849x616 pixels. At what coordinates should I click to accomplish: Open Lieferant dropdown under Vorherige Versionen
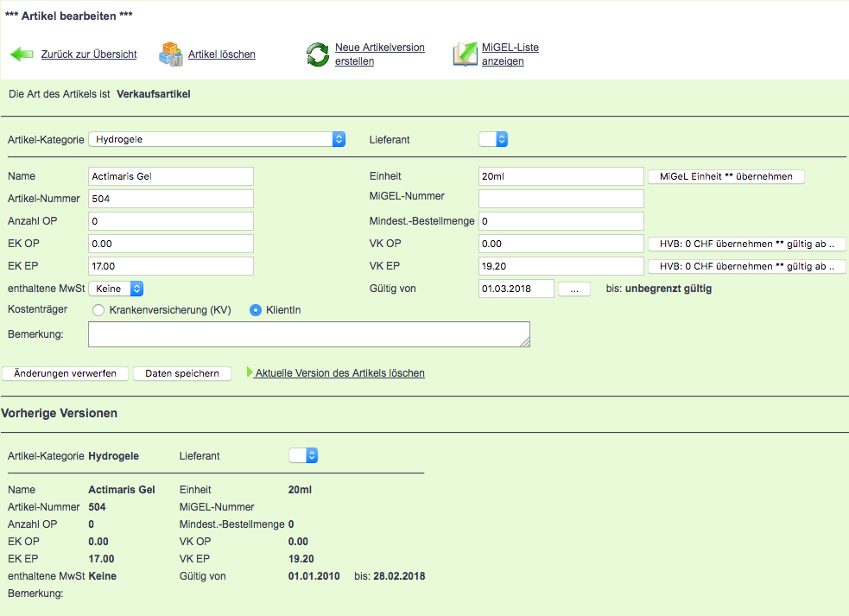303,455
